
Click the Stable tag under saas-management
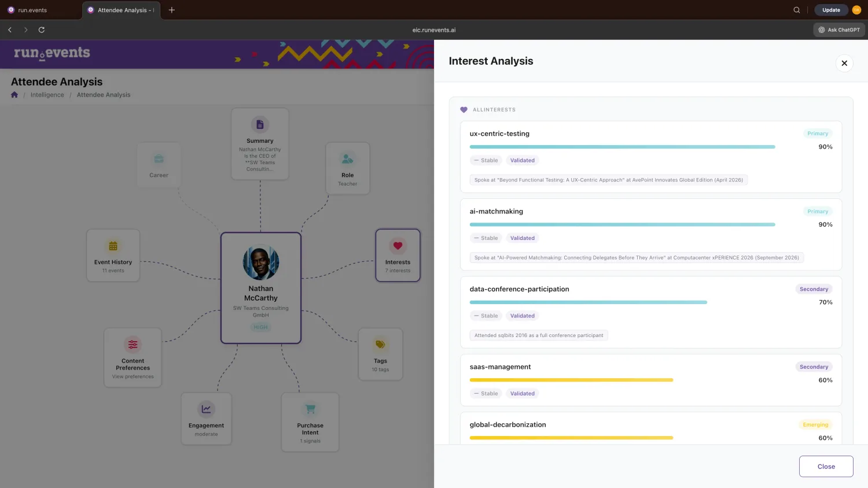point(486,394)
